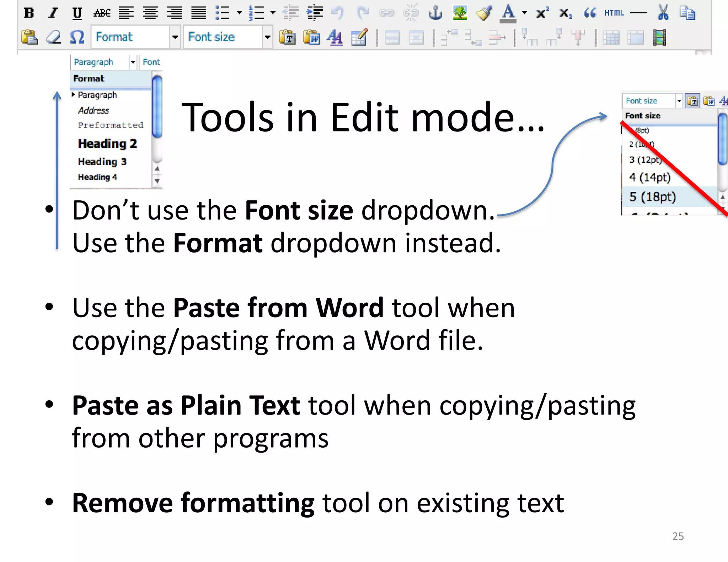Insert a horizontal rule line
728x562 pixels.
click(638, 13)
